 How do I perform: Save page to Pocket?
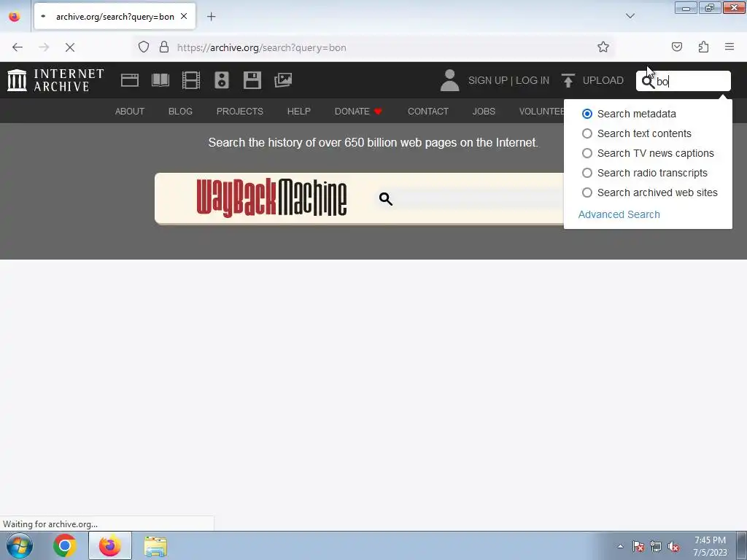coord(677,47)
